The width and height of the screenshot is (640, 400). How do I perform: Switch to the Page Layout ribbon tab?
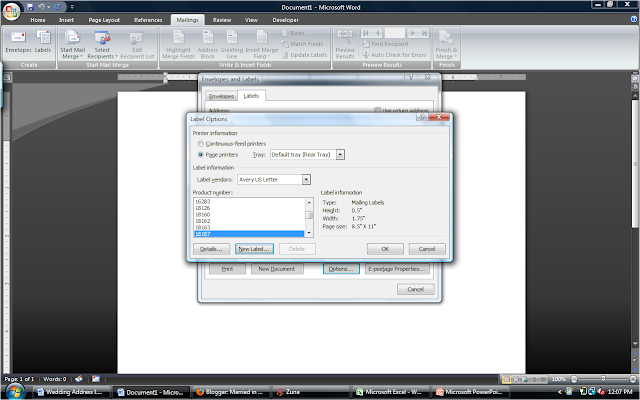104,20
